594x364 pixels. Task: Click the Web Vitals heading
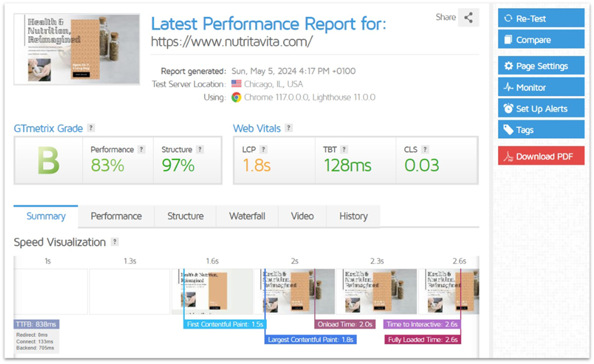point(257,129)
